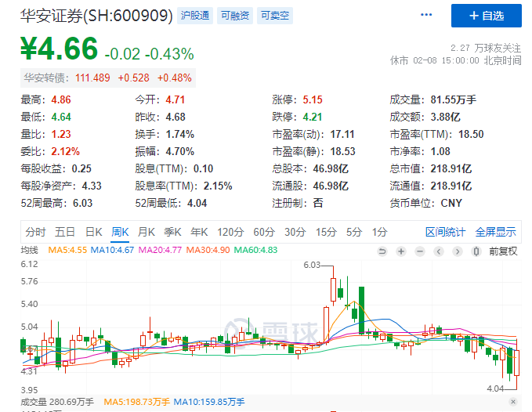Click the chart reset/undo icon
This screenshot has height=412, width=532.
pyautogui.click(x=382, y=251)
